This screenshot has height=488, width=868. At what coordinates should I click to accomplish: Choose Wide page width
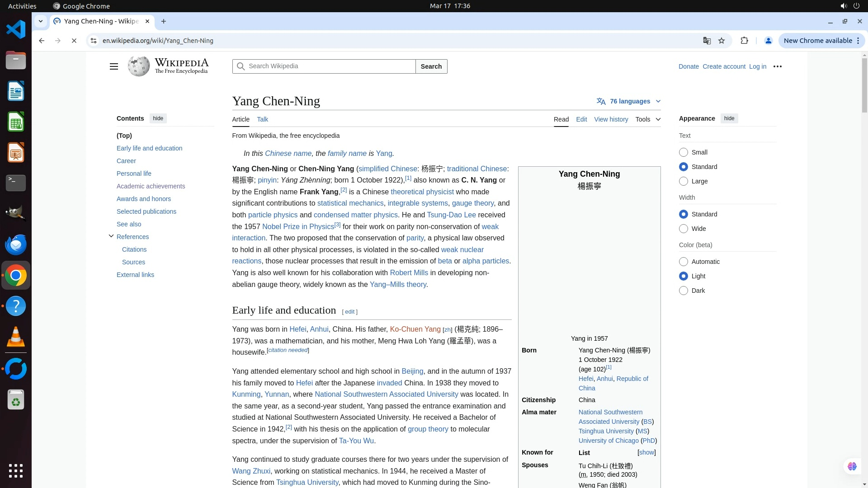(684, 229)
